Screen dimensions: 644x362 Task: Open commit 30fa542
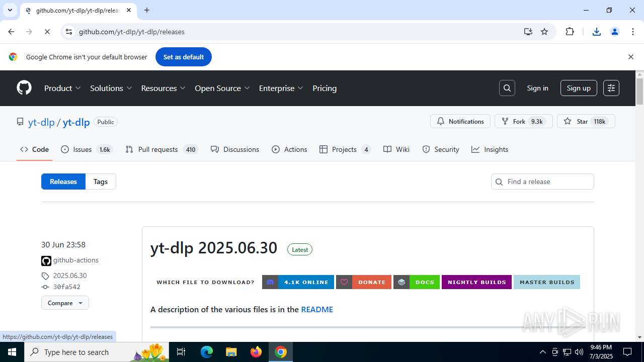point(66,287)
